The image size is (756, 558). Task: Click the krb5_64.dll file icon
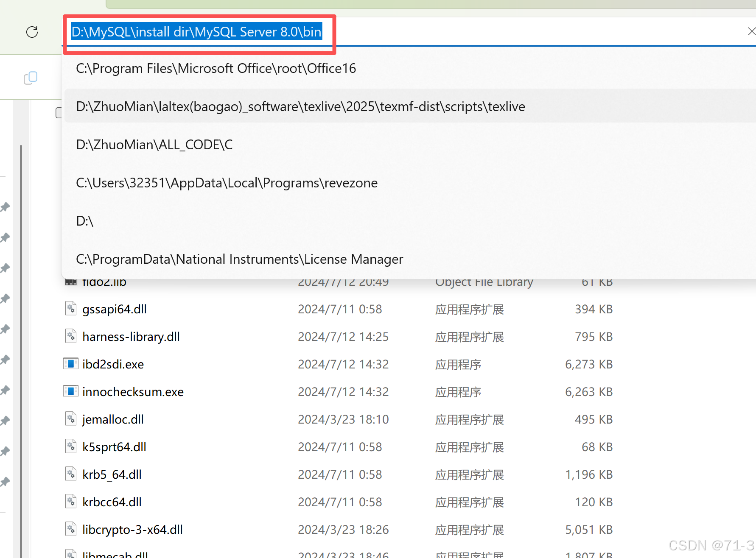[x=71, y=474]
